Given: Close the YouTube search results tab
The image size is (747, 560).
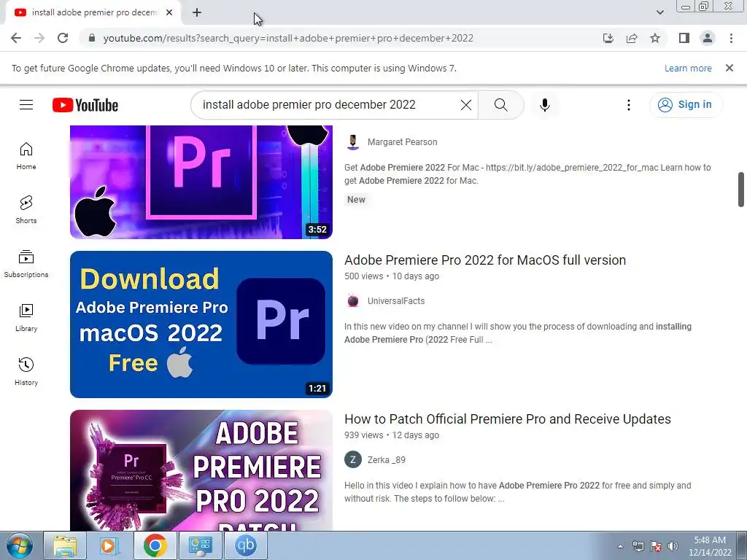Looking at the screenshot, I should coord(169,13).
